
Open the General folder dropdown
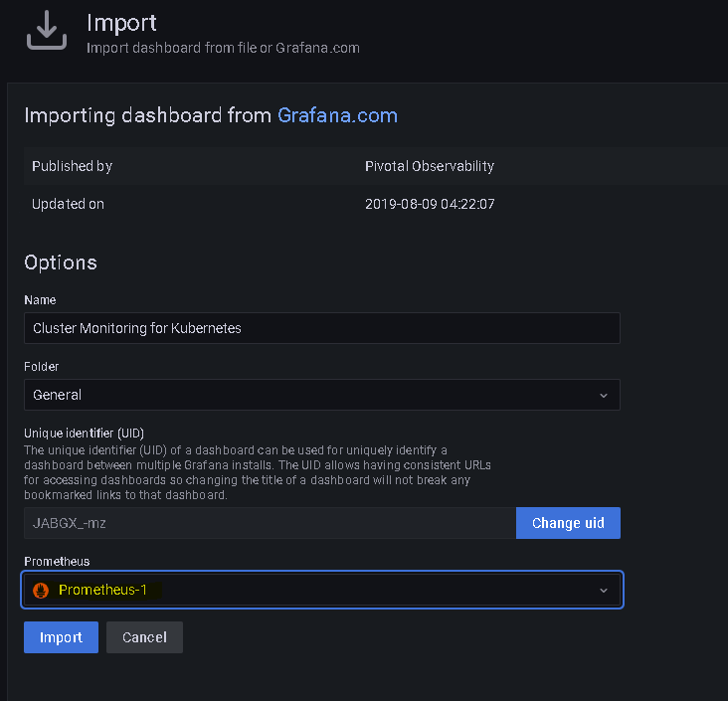(322, 395)
